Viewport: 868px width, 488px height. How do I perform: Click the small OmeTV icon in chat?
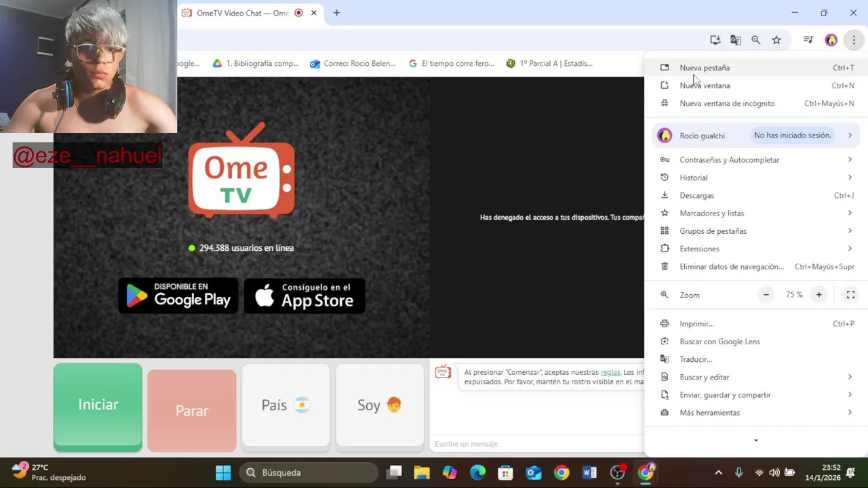[443, 371]
